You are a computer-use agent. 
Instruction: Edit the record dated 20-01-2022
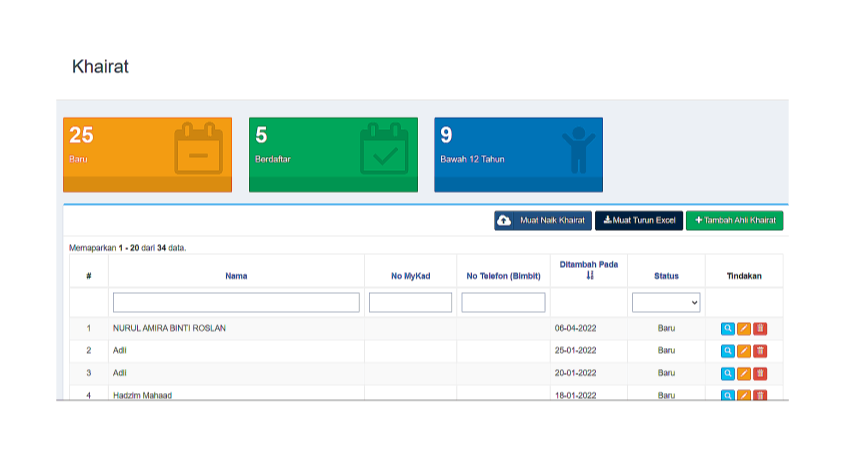click(744, 373)
